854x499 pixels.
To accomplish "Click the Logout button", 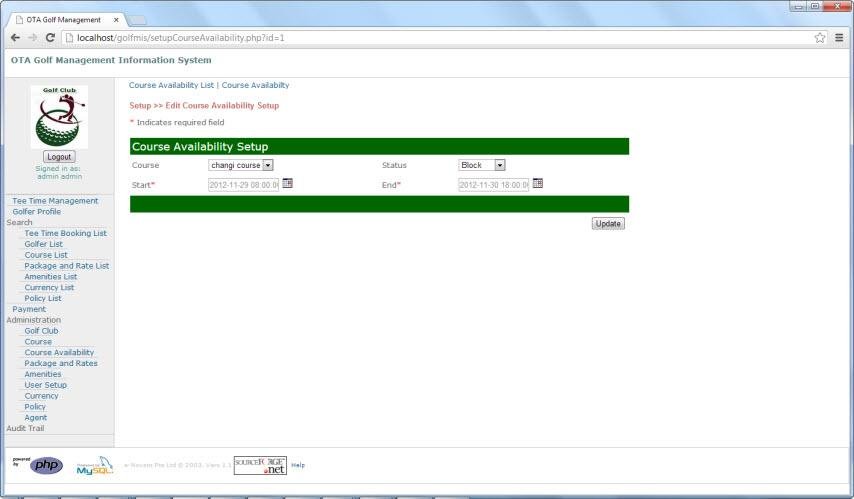I will pos(59,157).
